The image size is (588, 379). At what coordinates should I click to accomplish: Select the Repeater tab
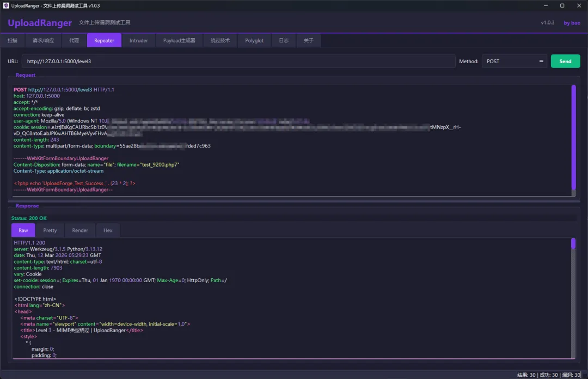pos(104,40)
